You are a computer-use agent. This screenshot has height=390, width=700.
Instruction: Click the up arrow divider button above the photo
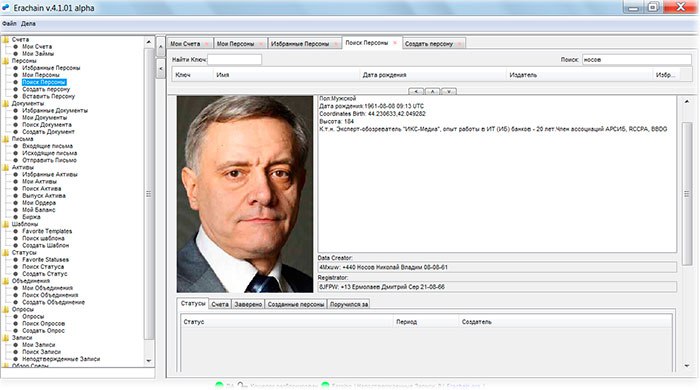(432, 91)
